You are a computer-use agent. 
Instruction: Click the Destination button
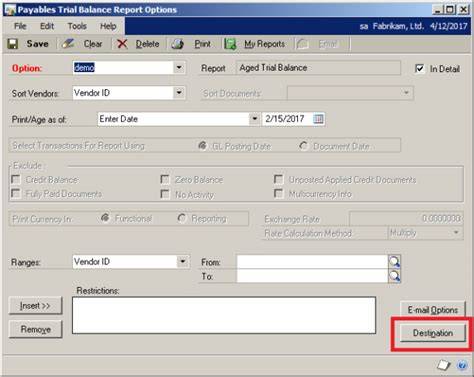(x=432, y=333)
